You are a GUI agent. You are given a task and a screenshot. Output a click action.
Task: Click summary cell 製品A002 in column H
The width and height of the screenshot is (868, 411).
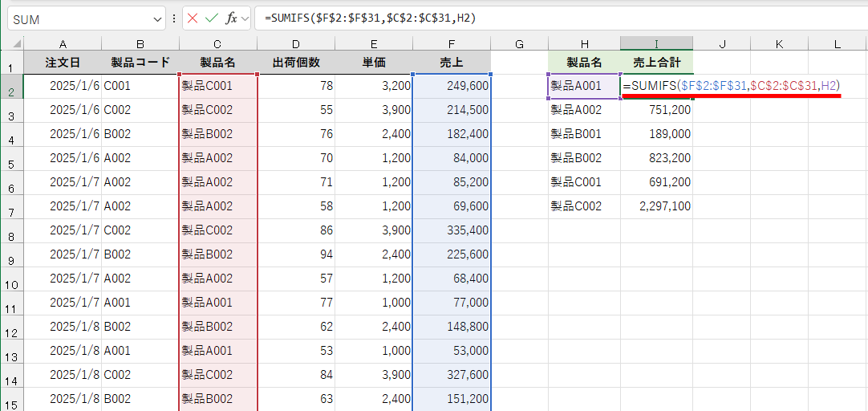click(584, 110)
